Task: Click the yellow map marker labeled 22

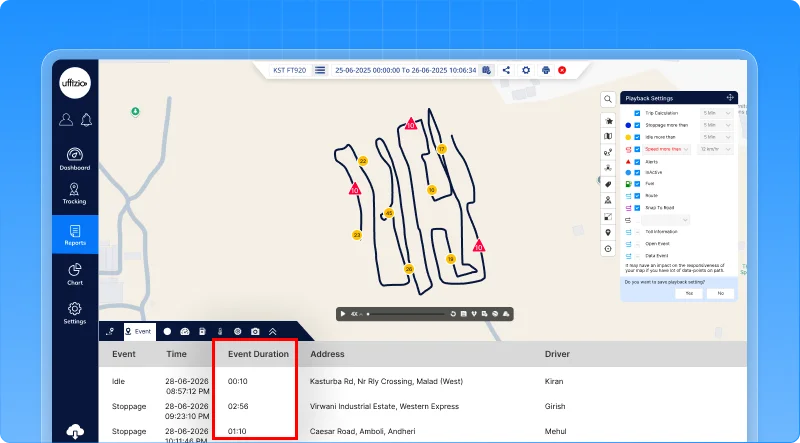Action: click(362, 161)
